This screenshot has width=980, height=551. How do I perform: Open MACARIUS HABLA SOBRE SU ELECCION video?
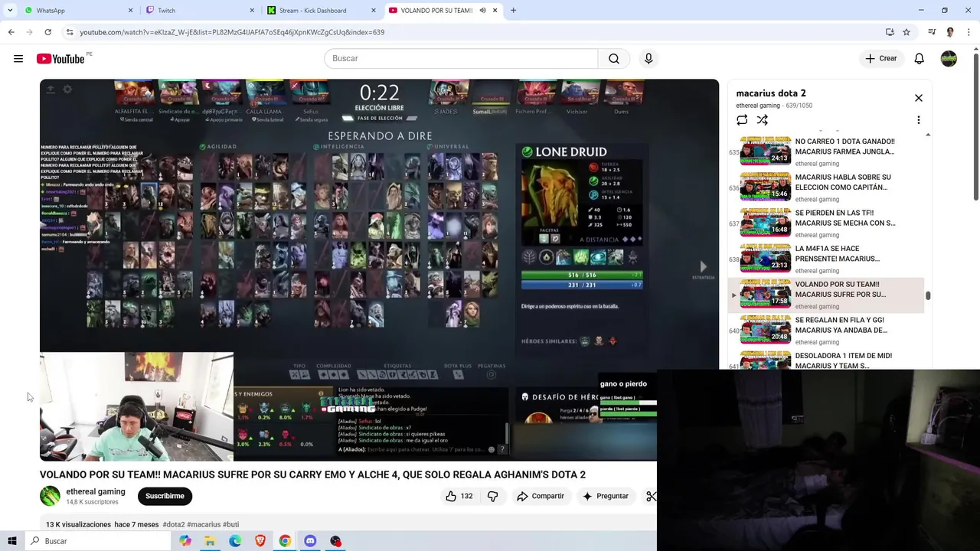click(x=827, y=186)
